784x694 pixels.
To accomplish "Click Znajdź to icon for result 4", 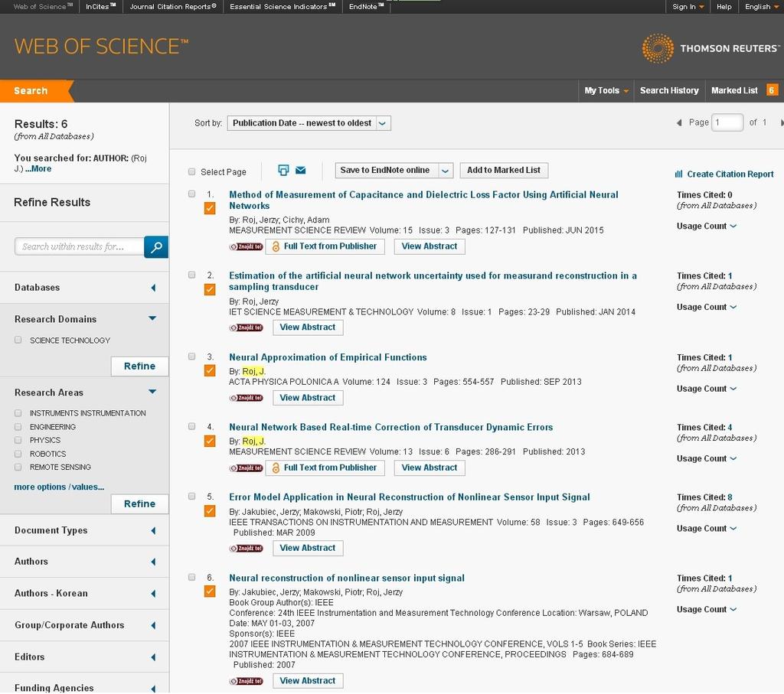I will coord(246,468).
